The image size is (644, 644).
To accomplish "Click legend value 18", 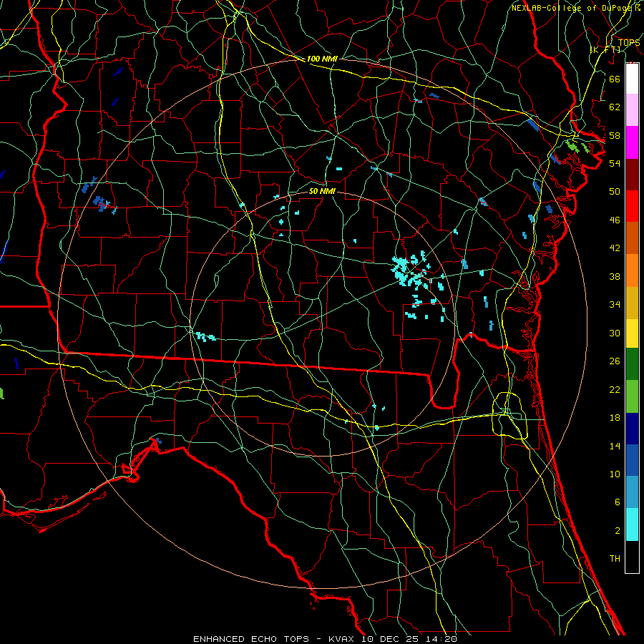I will [x=615, y=418].
